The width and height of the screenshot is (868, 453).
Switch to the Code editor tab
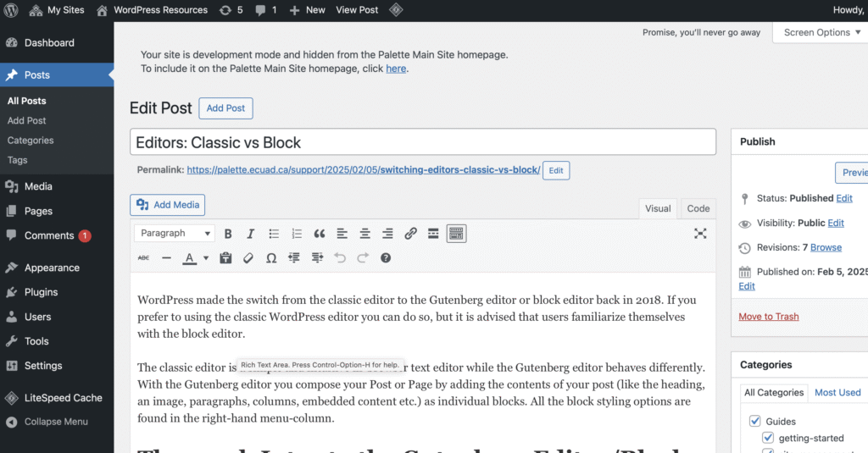coord(698,208)
